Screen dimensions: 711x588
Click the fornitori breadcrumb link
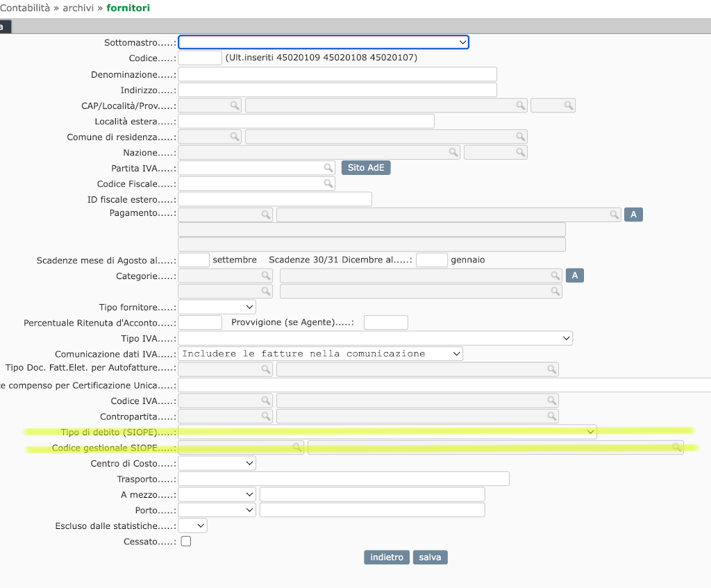pyautogui.click(x=128, y=8)
